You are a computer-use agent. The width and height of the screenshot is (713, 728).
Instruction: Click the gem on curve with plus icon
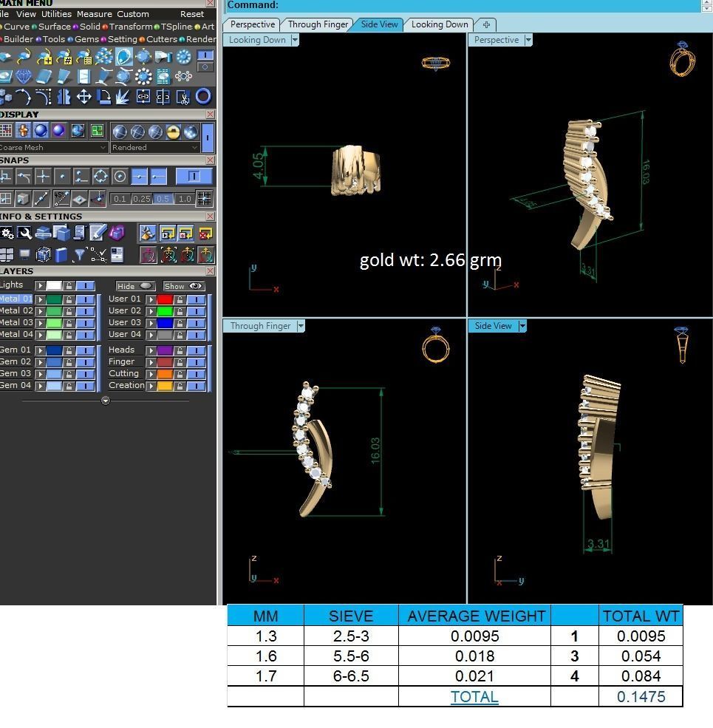point(44,57)
